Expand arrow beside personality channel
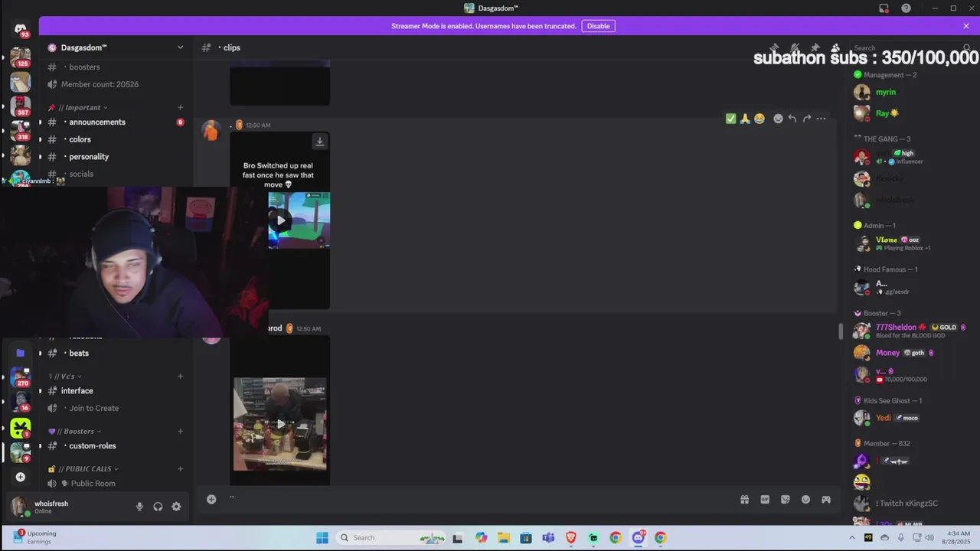The image size is (980, 551). [41, 157]
